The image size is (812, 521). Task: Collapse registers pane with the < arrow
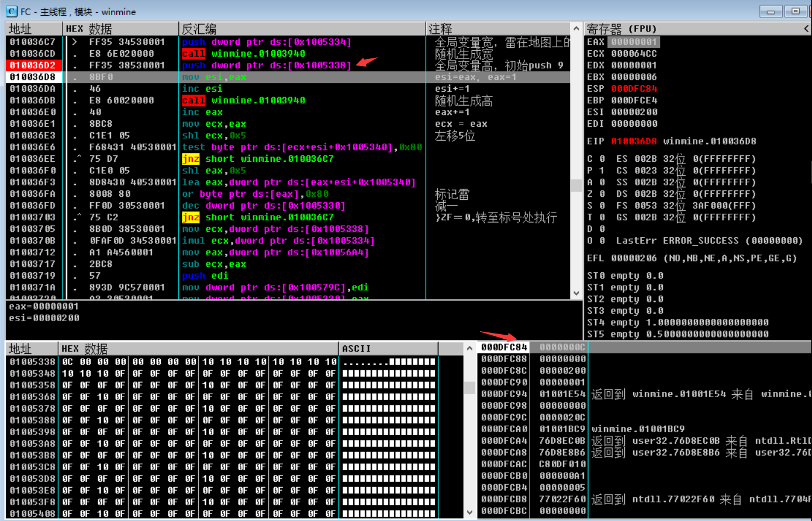806,29
